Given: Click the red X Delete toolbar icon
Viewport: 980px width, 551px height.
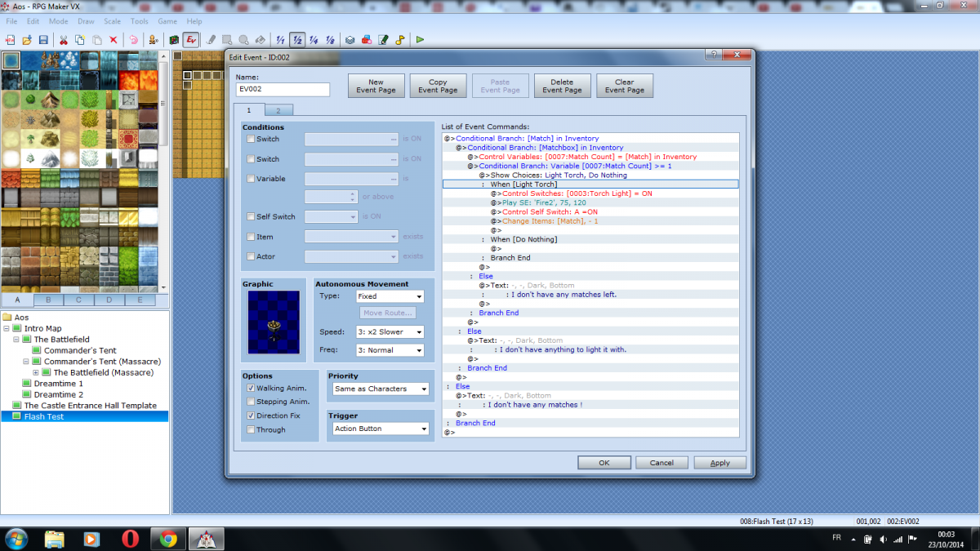Looking at the screenshot, I should [113, 39].
